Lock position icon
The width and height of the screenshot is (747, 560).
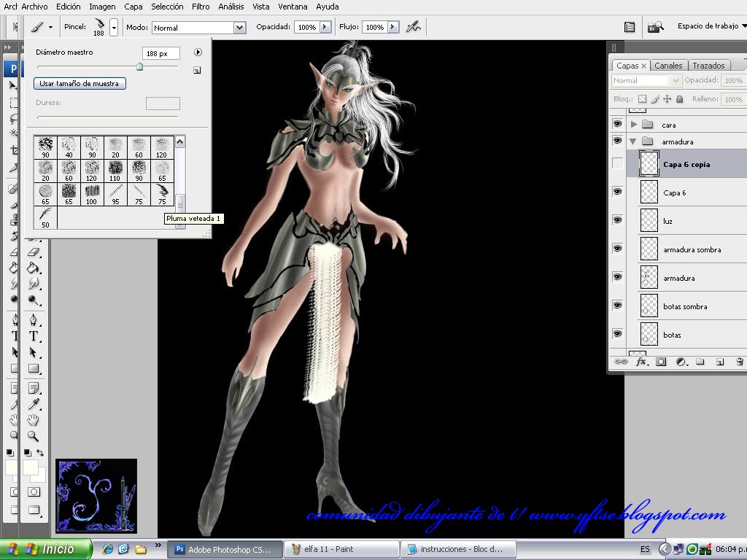[x=667, y=99]
